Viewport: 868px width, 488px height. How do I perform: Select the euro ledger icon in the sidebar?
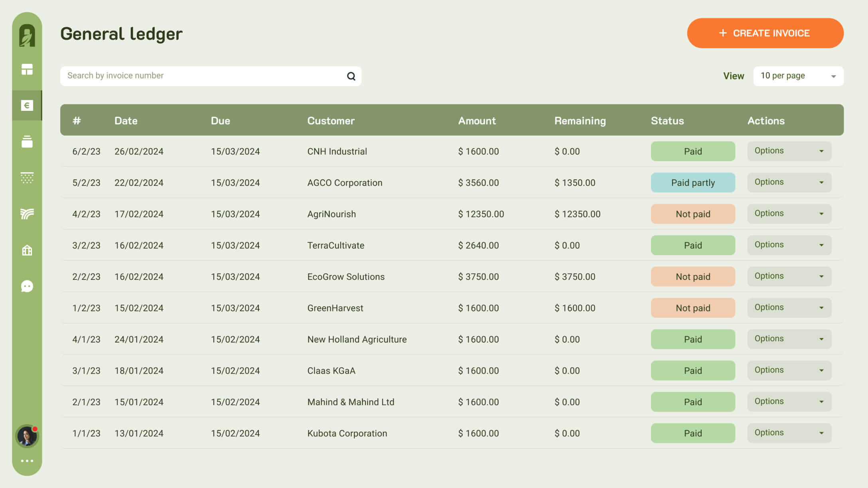tap(27, 105)
